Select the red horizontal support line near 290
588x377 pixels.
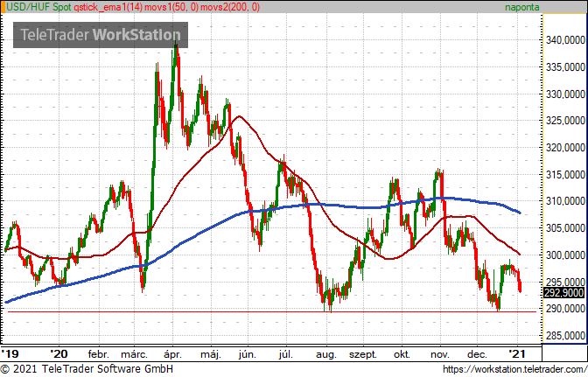[272, 311]
